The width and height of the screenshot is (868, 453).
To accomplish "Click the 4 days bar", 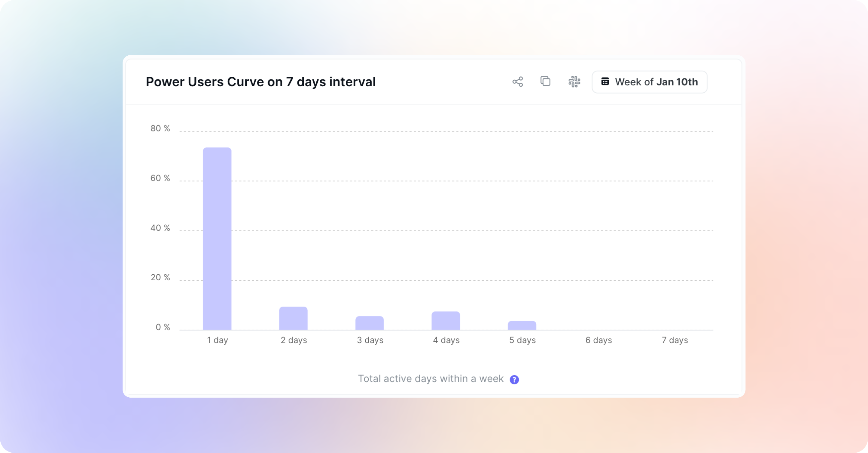I will tap(446, 320).
